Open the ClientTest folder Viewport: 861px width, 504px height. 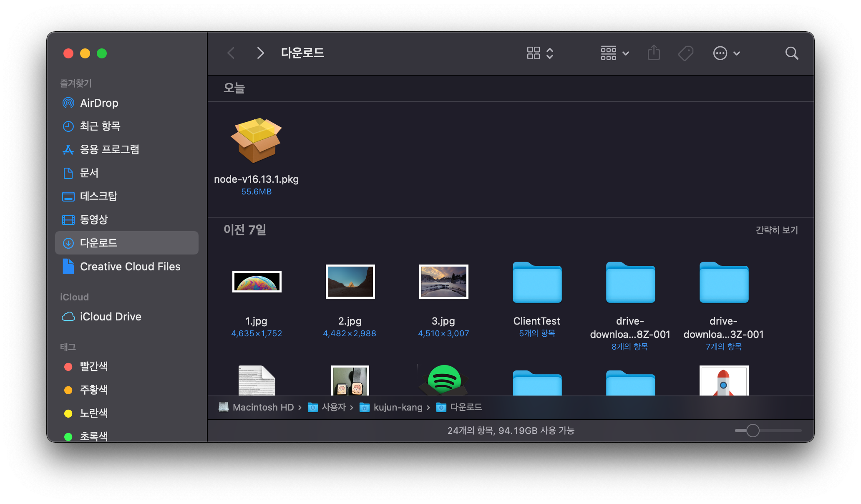[x=537, y=283]
